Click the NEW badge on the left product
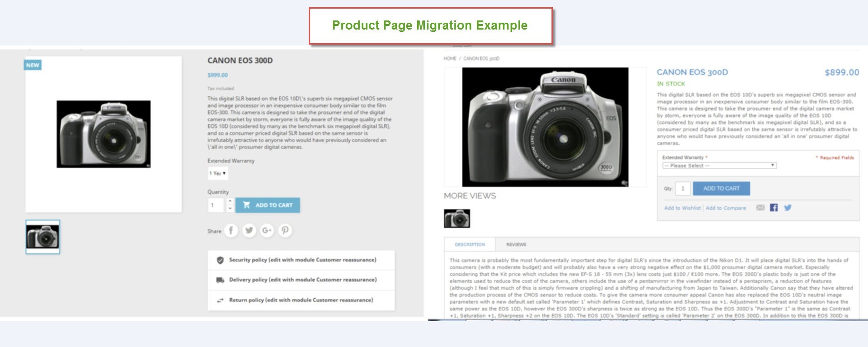 point(33,65)
